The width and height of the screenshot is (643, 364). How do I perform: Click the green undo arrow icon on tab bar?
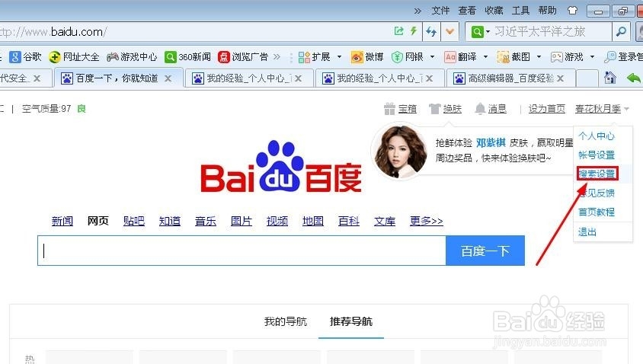pyautogui.click(x=634, y=78)
